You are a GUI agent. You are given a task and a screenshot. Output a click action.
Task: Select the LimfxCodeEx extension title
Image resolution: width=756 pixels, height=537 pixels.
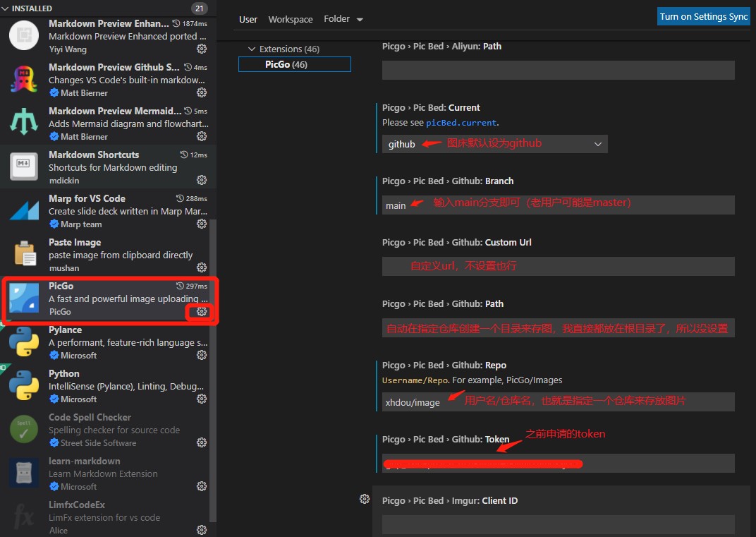(x=77, y=505)
